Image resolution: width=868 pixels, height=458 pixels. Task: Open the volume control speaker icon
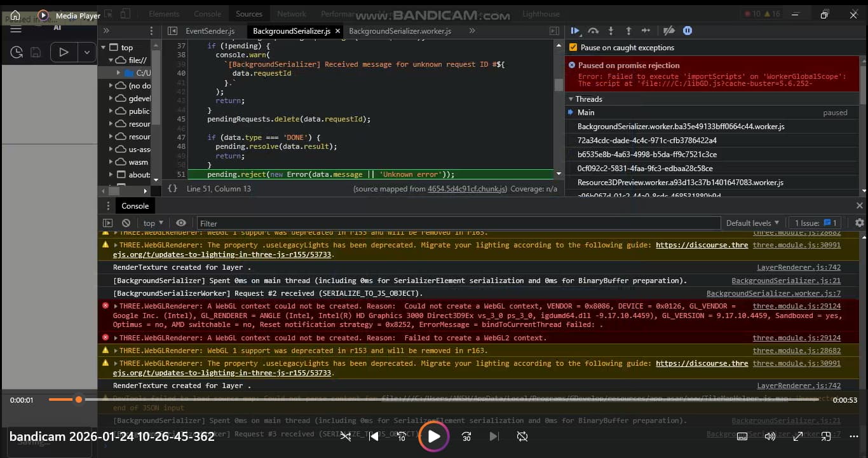[770, 436]
